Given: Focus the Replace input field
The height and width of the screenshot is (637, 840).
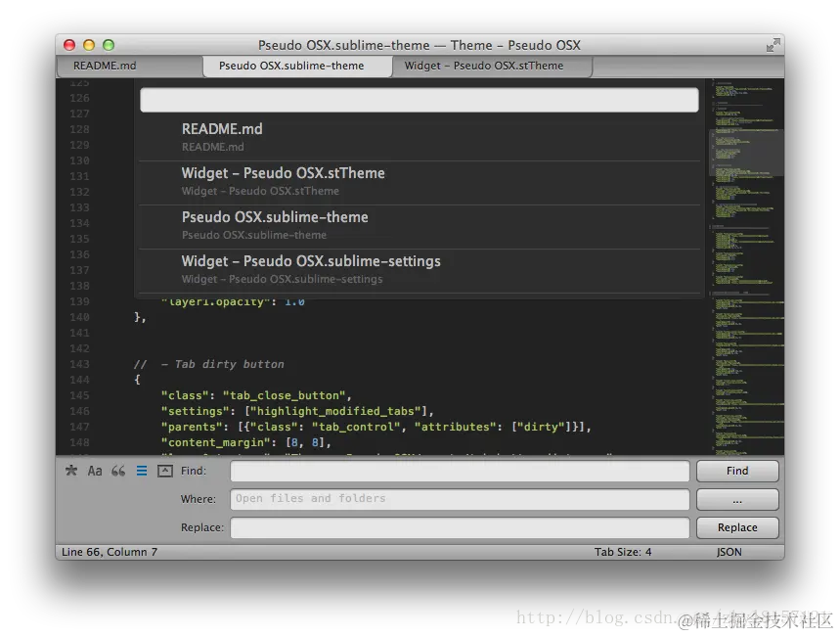Looking at the screenshot, I should [460, 527].
